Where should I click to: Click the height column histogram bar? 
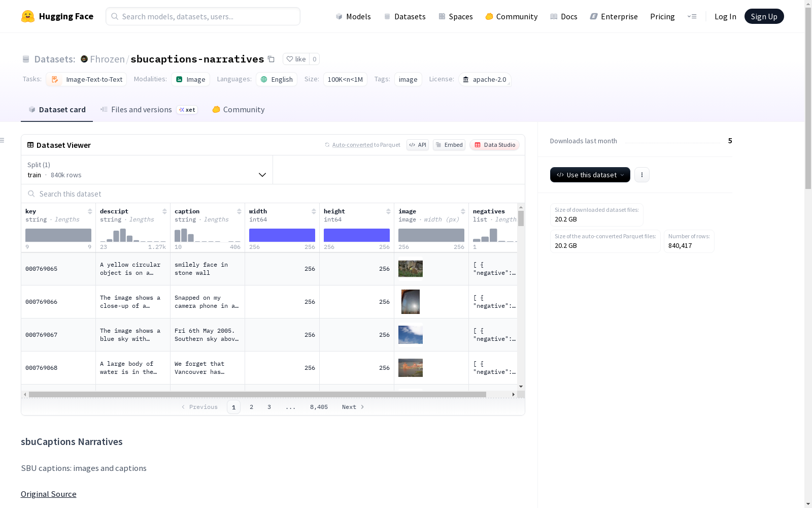[x=357, y=235]
